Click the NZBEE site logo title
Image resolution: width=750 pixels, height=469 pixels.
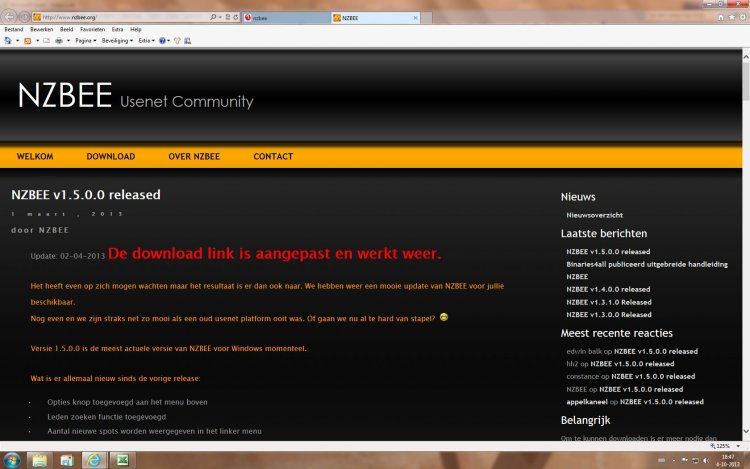[x=65, y=95]
